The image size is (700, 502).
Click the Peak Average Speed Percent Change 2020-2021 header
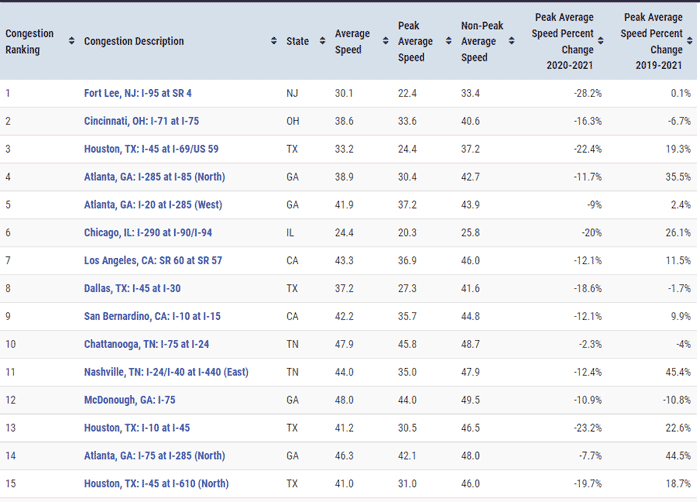click(x=563, y=41)
